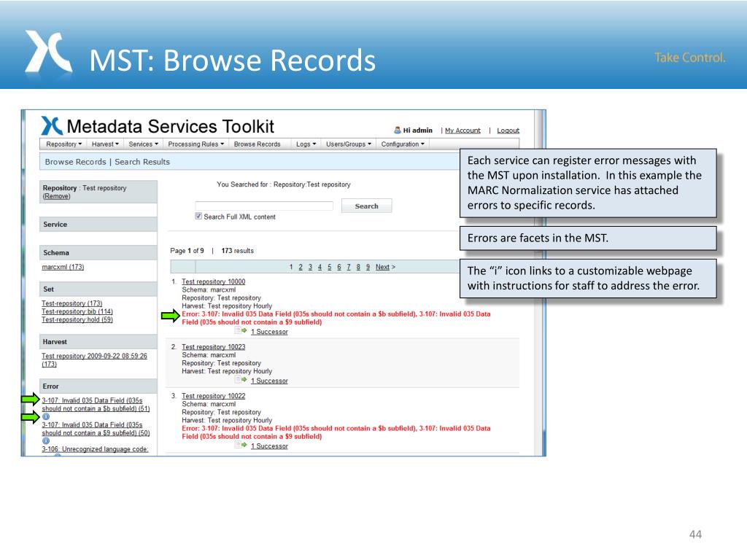Select Test-repository (173) set facet
The width and height of the screenshot is (747, 560).
point(72,303)
